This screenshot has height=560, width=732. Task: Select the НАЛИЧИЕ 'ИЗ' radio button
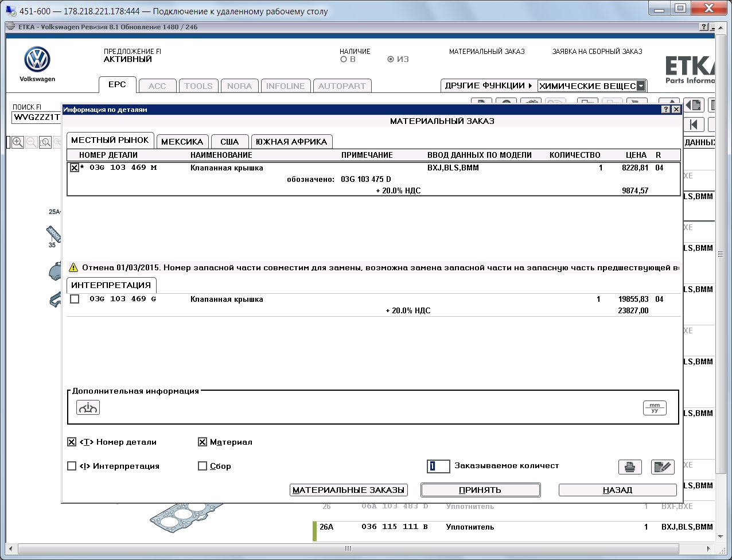point(391,59)
